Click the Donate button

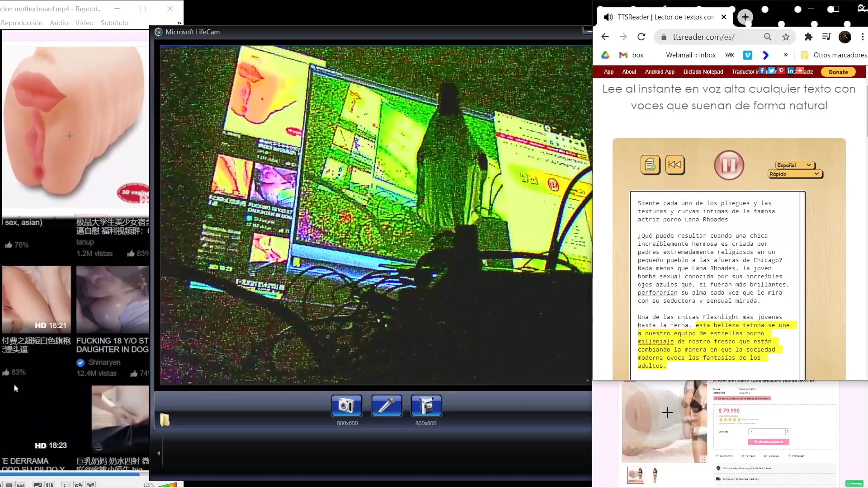[x=838, y=72]
